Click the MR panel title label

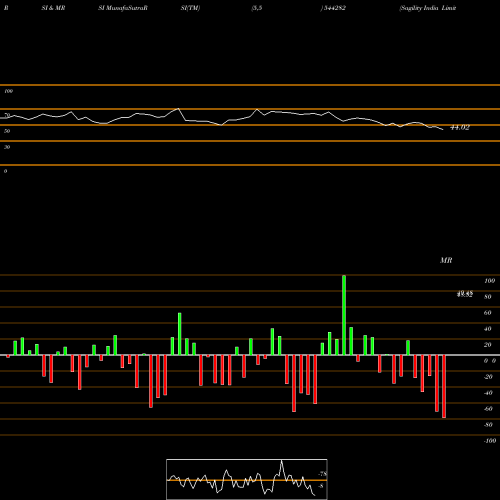coord(446,260)
